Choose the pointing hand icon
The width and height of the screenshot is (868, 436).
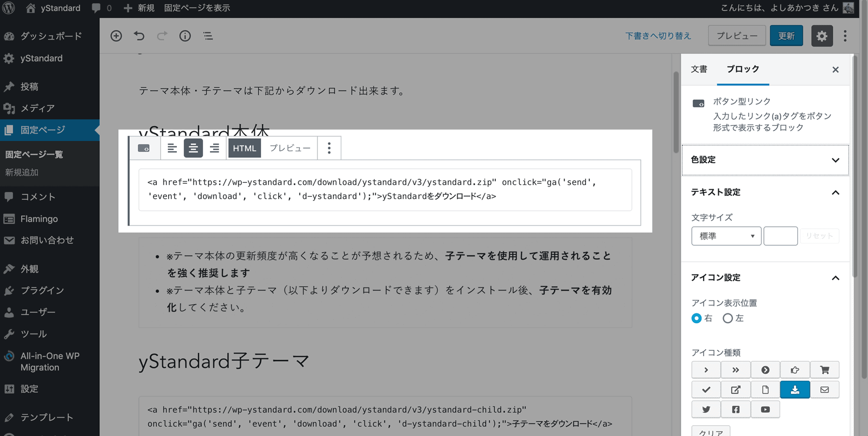point(795,370)
